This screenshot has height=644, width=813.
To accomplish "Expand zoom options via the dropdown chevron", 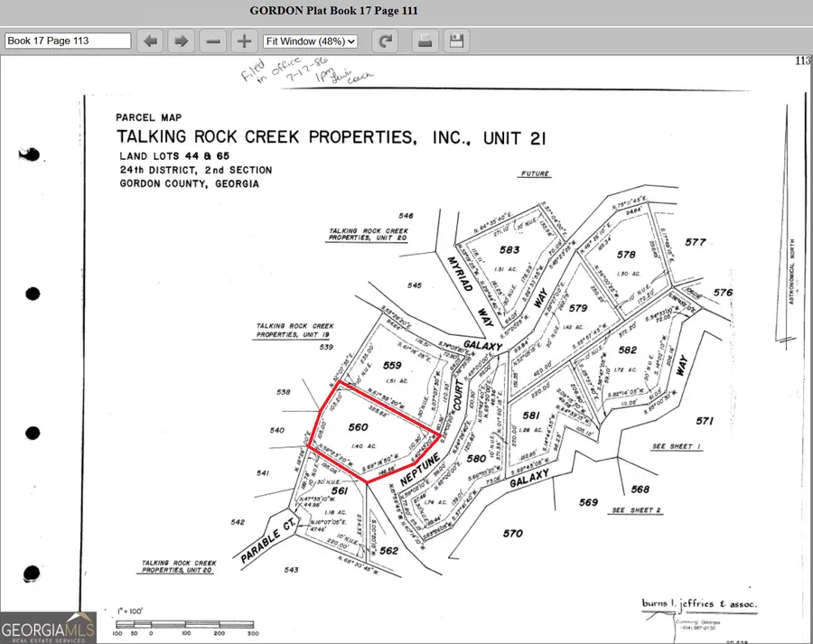I will pyautogui.click(x=350, y=41).
